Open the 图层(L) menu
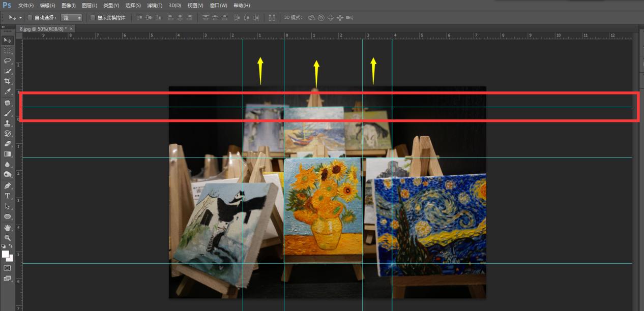This screenshot has width=644, height=311. 90,5
